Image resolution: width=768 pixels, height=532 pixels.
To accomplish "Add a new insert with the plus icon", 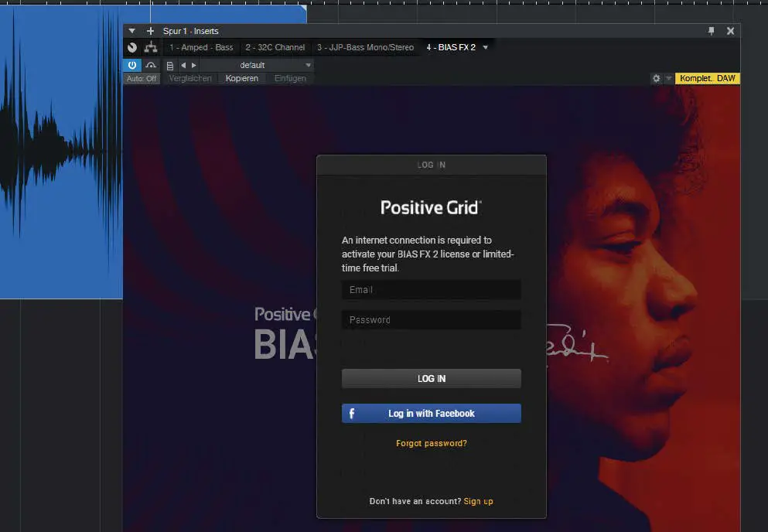I will (x=148, y=31).
